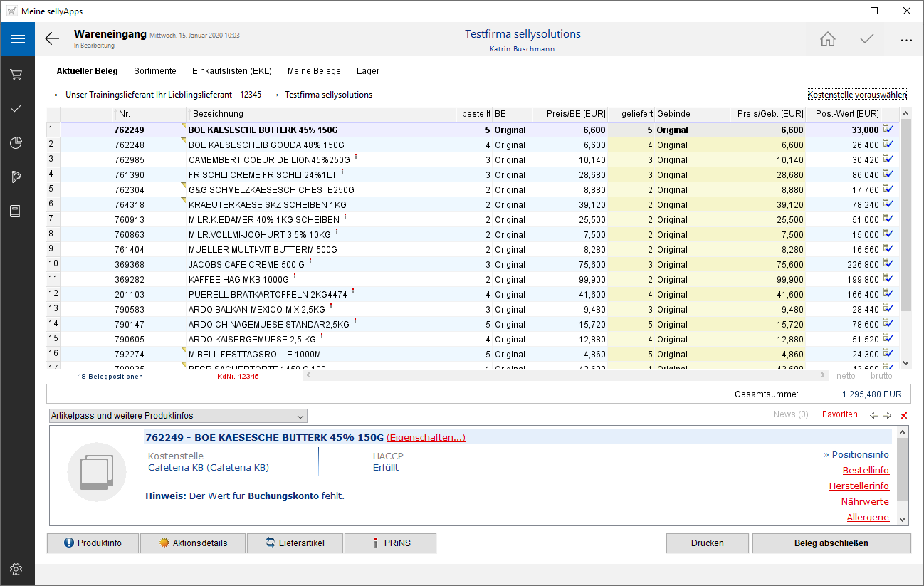
Task: Sort table by Nr. column header
Action: [125, 114]
